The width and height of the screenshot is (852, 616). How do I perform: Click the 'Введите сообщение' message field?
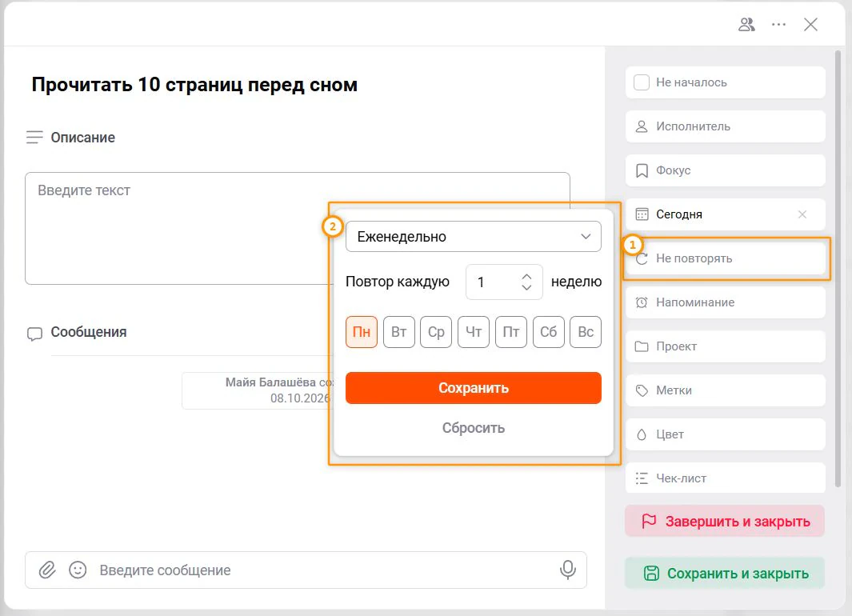pos(306,570)
